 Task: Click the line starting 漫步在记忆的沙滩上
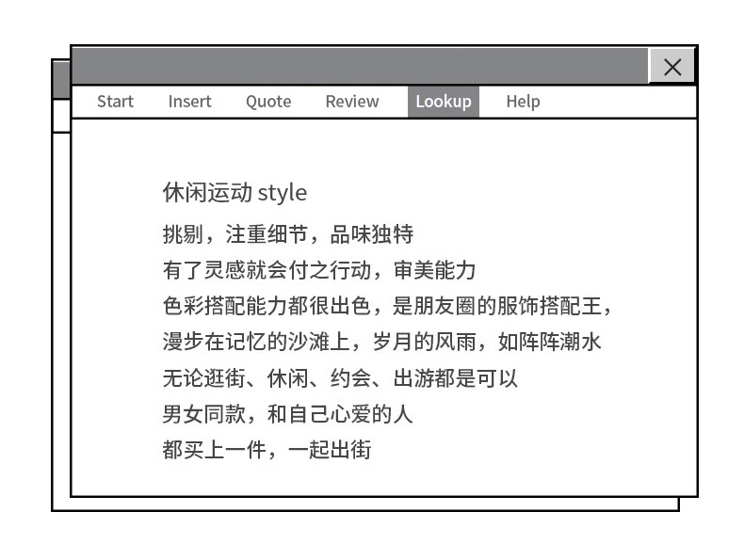click(382, 342)
